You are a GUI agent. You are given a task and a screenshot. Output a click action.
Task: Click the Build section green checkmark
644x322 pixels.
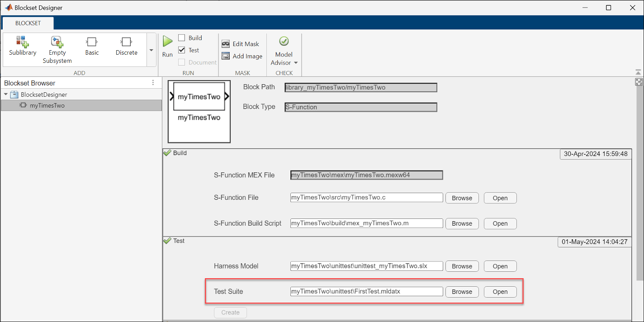tap(167, 153)
